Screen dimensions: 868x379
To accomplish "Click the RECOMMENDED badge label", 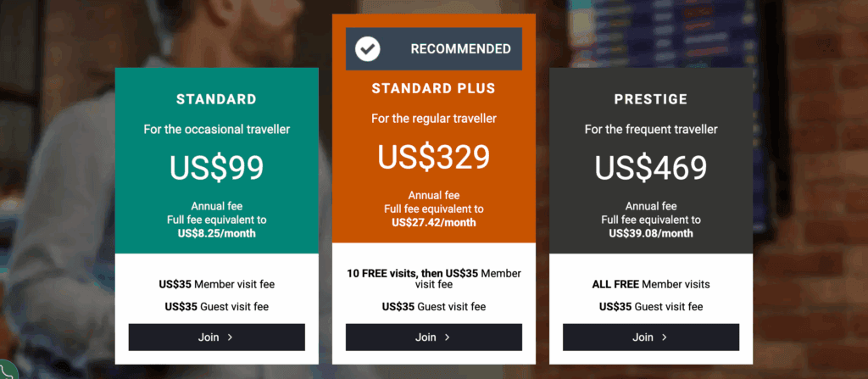I will (460, 49).
